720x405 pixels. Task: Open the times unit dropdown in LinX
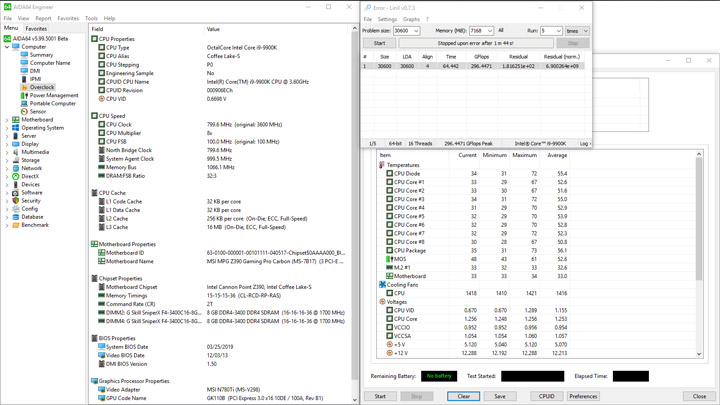point(577,31)
